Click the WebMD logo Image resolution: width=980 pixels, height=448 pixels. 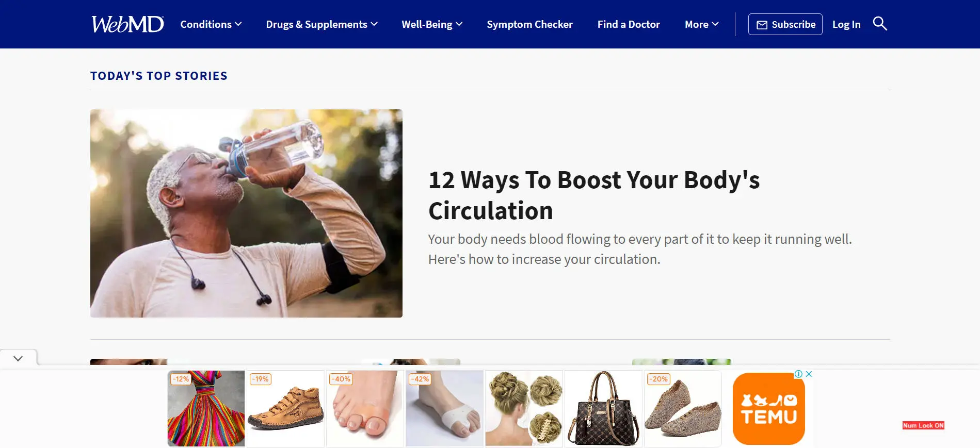(127, 24)
